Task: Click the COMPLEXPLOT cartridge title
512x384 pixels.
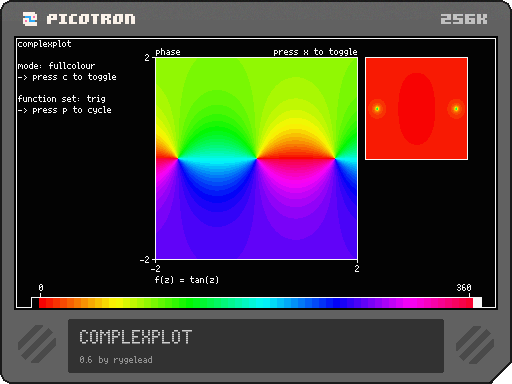Action: pyautogui.click(x=135, y=337)
